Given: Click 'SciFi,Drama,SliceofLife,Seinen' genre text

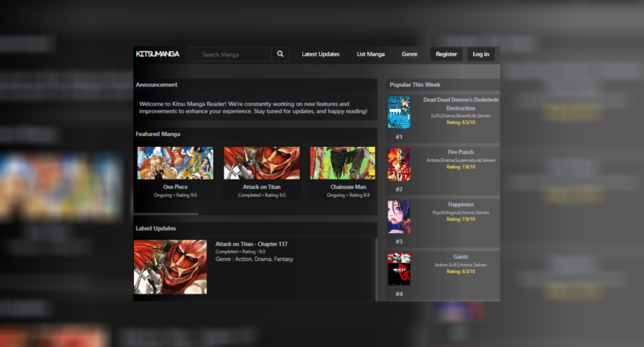Looking at the screenshot, I should point(461,116).
